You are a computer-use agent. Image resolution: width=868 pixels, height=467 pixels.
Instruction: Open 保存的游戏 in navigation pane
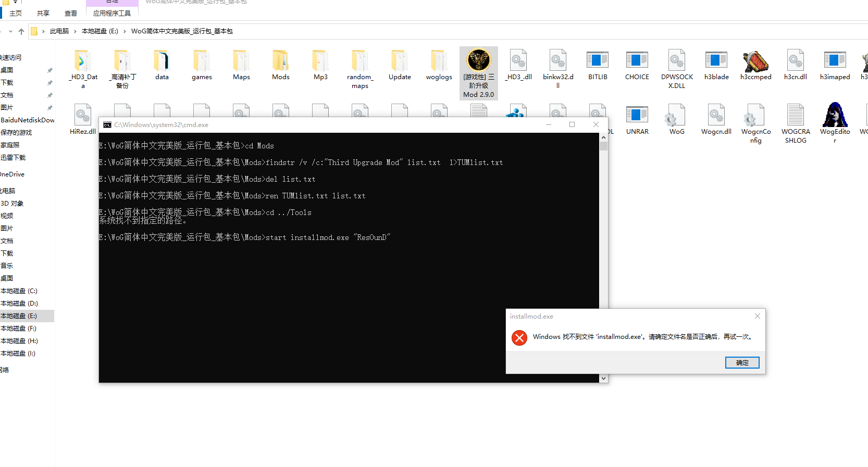(x=17, y=133)
